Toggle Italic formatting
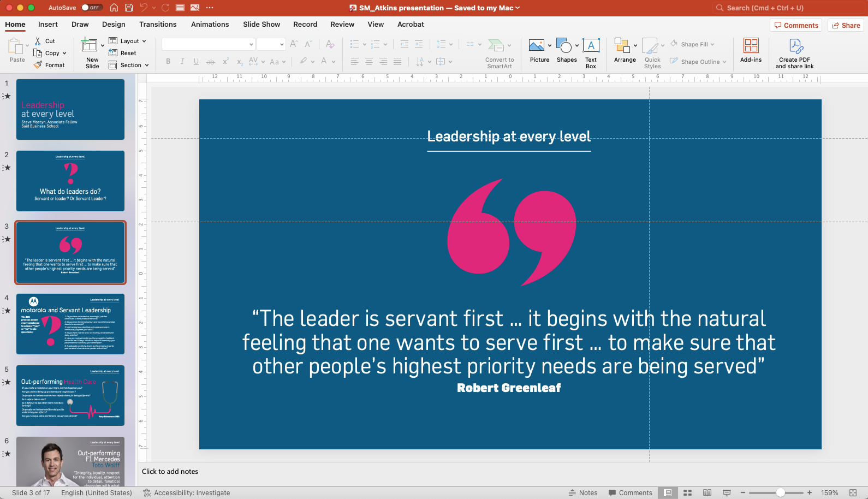 182,62
